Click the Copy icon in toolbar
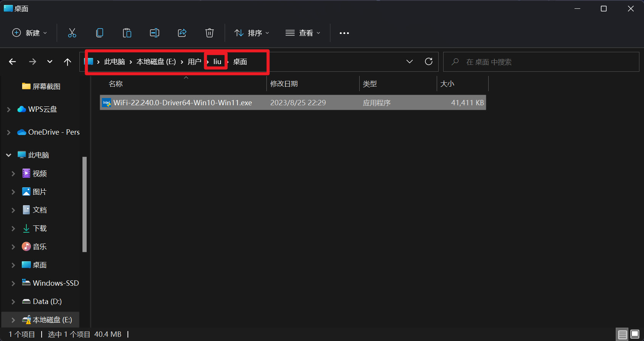Screen dimensions: 644x341 (x=100, y=33)
